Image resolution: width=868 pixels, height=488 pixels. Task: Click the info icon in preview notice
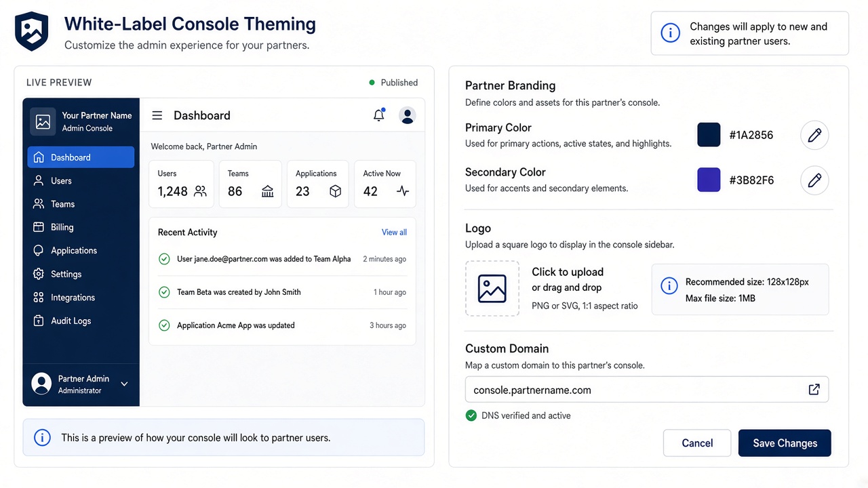42,438
